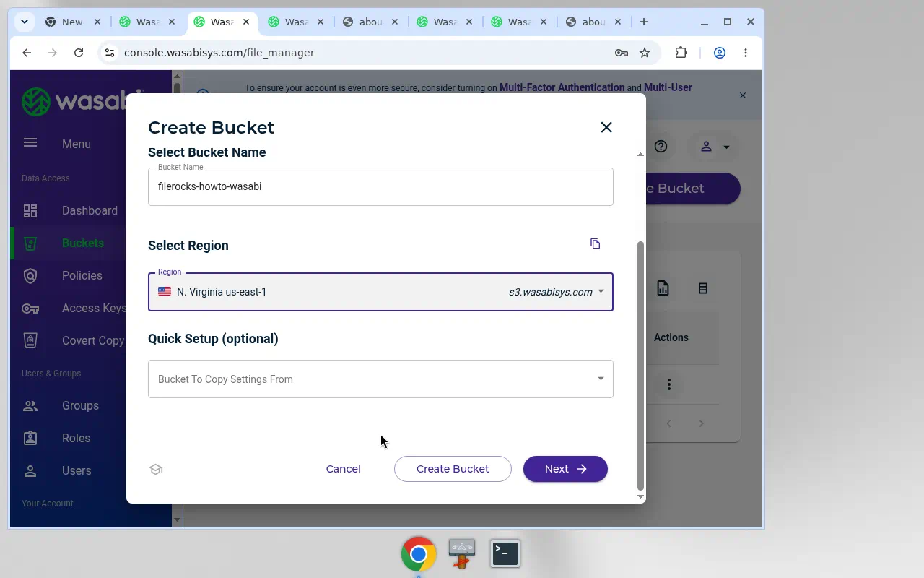
Task: Go back in the browser
Action: [27, 53]
